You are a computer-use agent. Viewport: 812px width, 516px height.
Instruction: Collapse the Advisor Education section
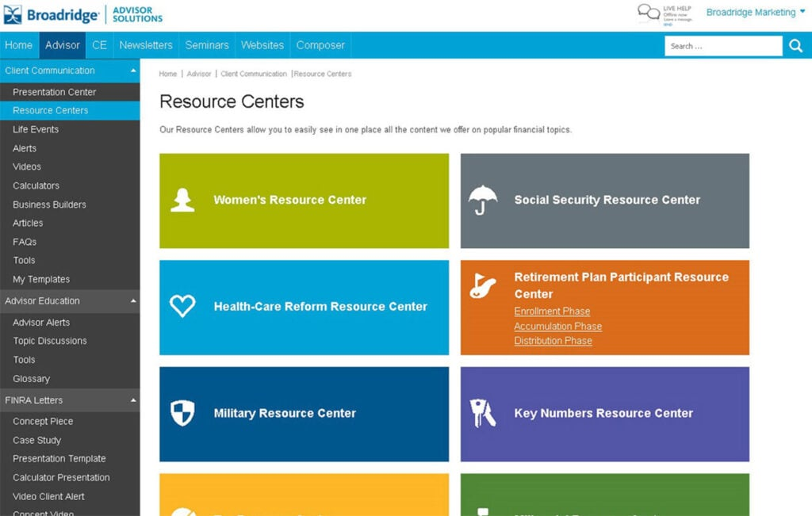(132, 301)
